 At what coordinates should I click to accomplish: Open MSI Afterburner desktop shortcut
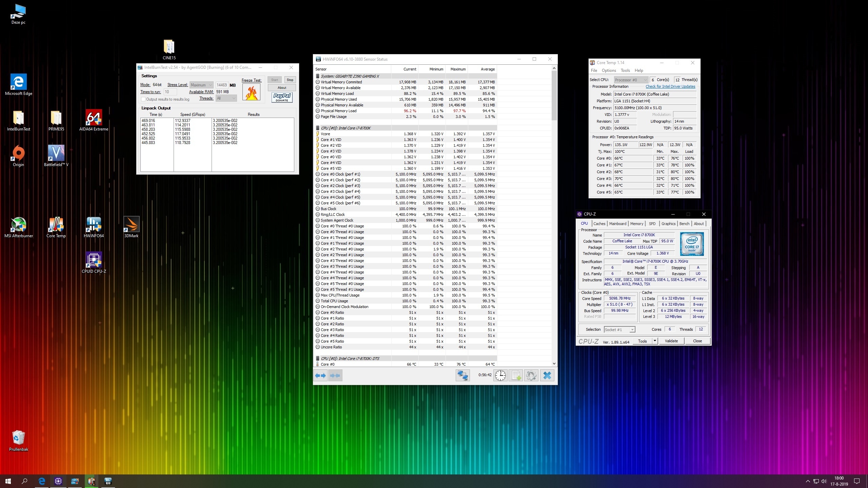click(x=19, y=227)
